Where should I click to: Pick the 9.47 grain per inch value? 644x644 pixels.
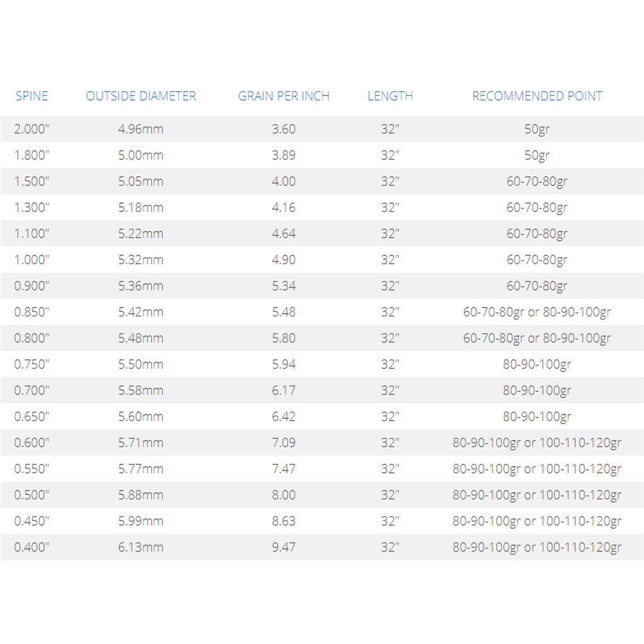click(x=284, y=547)
